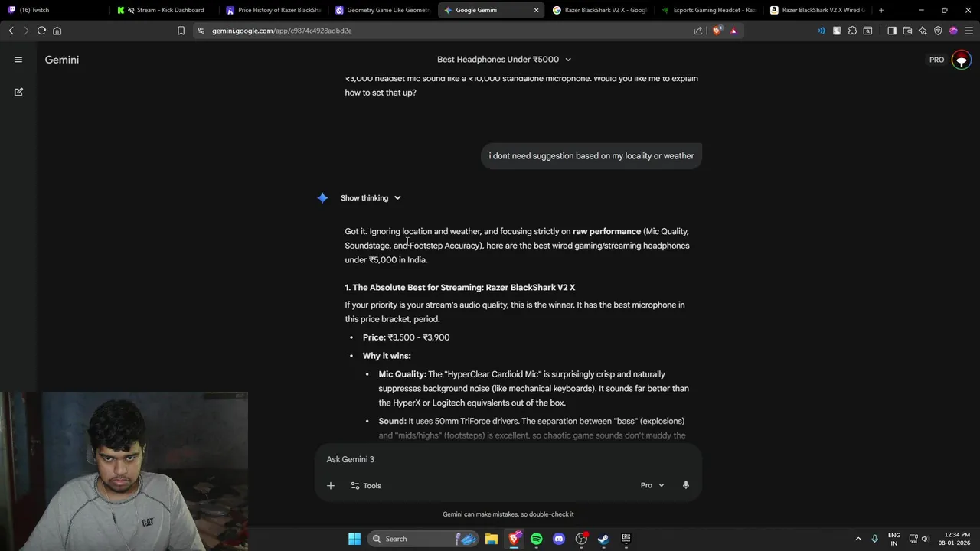
Task: Open the taskbar volume control
Action: pyautogui.click(x=925, y=539)
